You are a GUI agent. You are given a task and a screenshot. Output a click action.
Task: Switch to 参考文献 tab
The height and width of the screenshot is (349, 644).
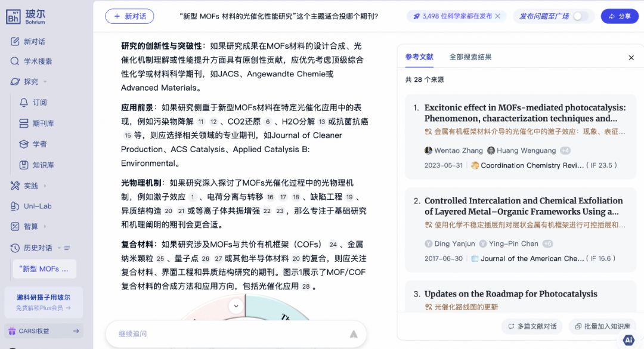pyautogui.click(x=419, y=57)
